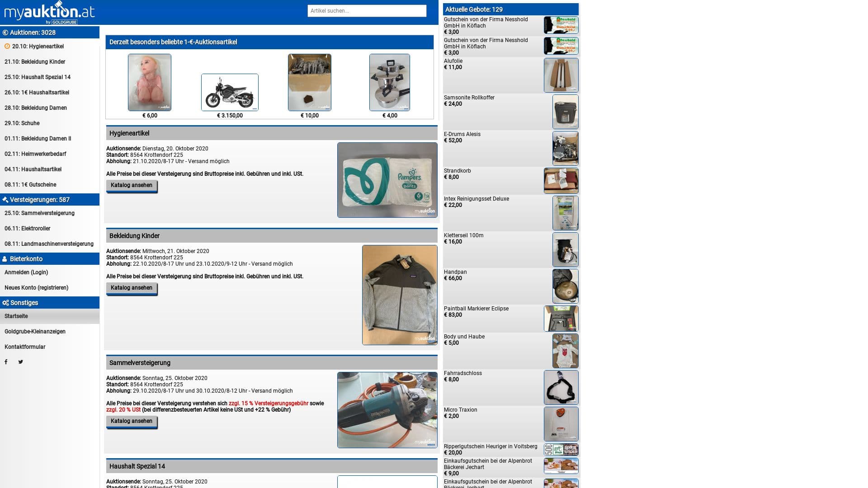Open the Bieterkonto section header
This screenshot has height=488, width=868.
pyautogui.click(x=26, y=259)
